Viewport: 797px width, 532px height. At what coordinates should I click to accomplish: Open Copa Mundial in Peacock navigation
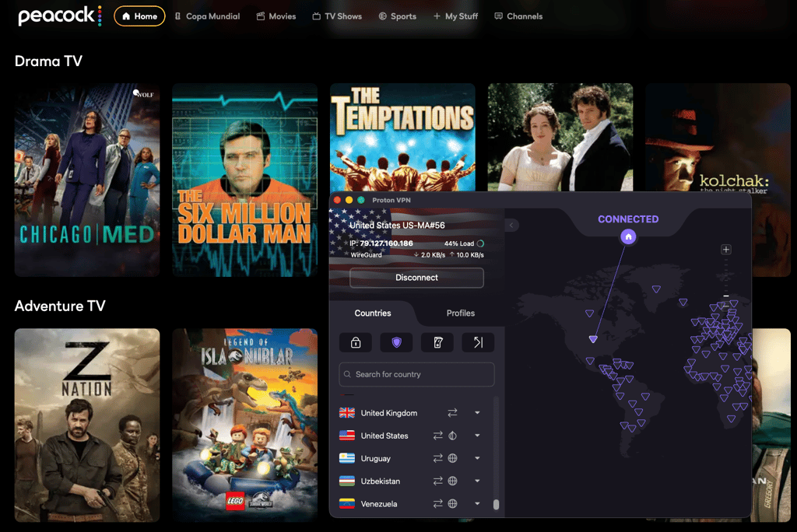(207, 16)
